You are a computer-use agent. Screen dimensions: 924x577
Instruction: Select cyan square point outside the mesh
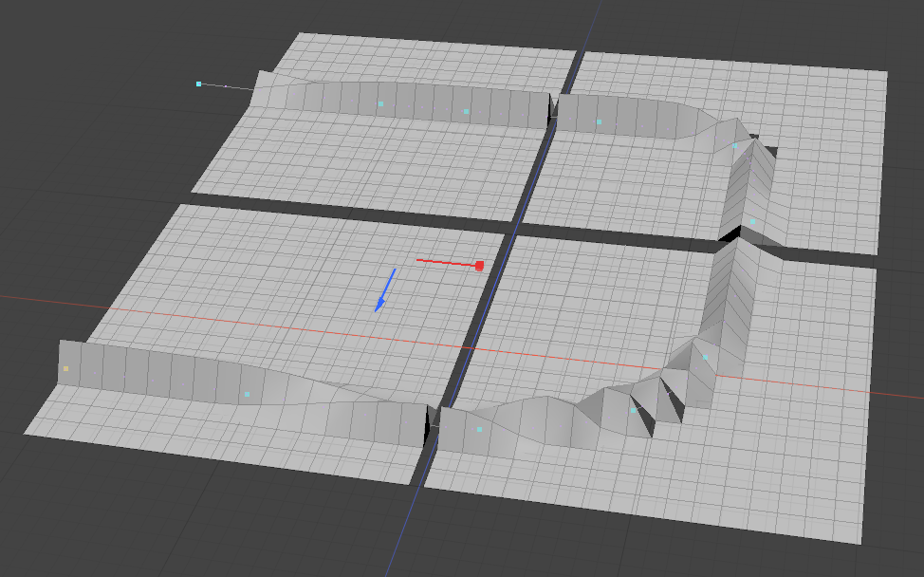[x=199, y=84]
